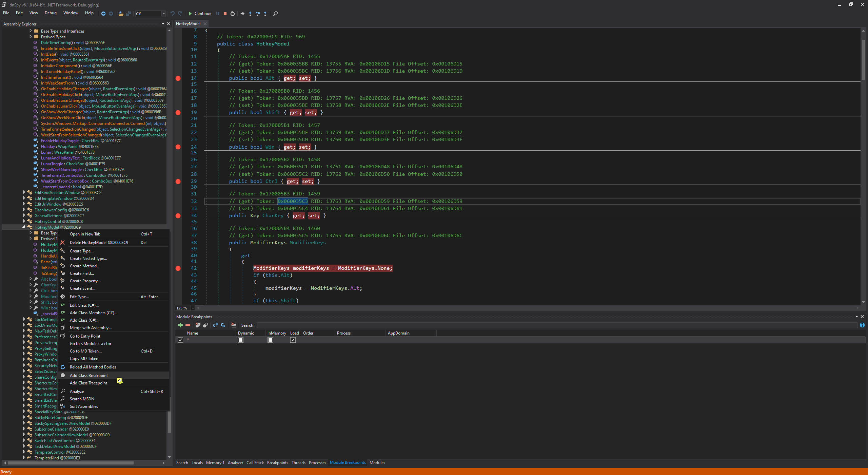Remove module breakpoint with red minus
The height and width of the screenshot is (475, 868).
188,325
